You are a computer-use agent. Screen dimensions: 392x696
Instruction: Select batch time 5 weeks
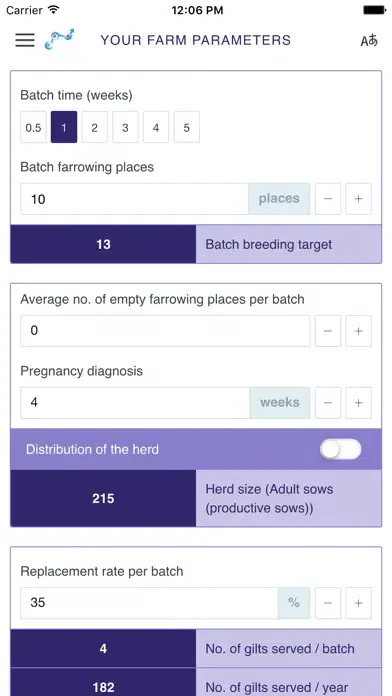click(186, 127)
